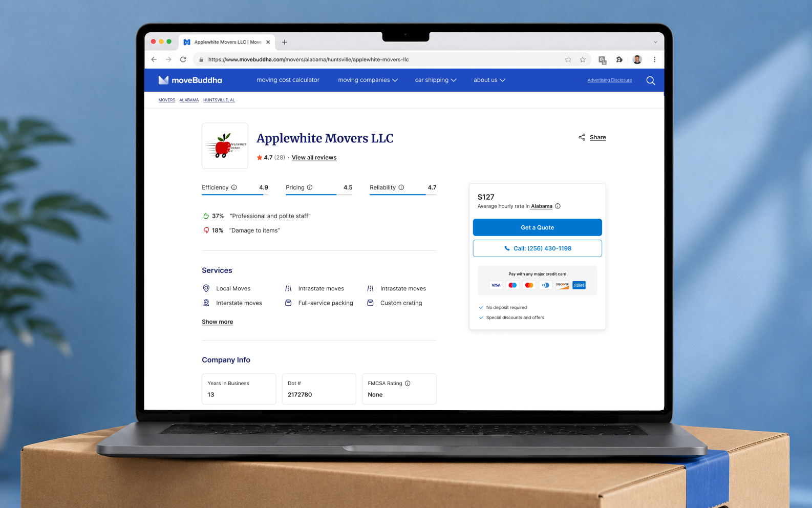812x508 pixels.
Task: Click the browser extensions puzzle icon
Action: click(x=619, y=59)
